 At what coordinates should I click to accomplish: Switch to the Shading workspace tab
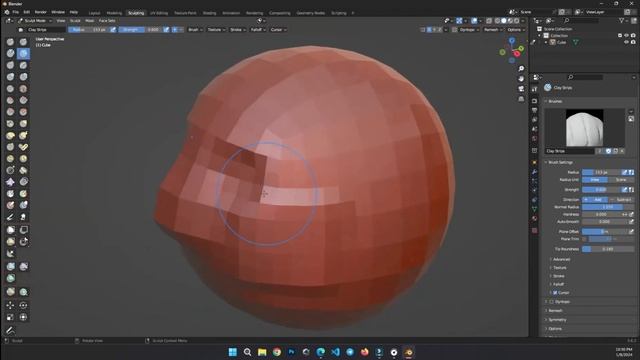(x=209, y=13)
